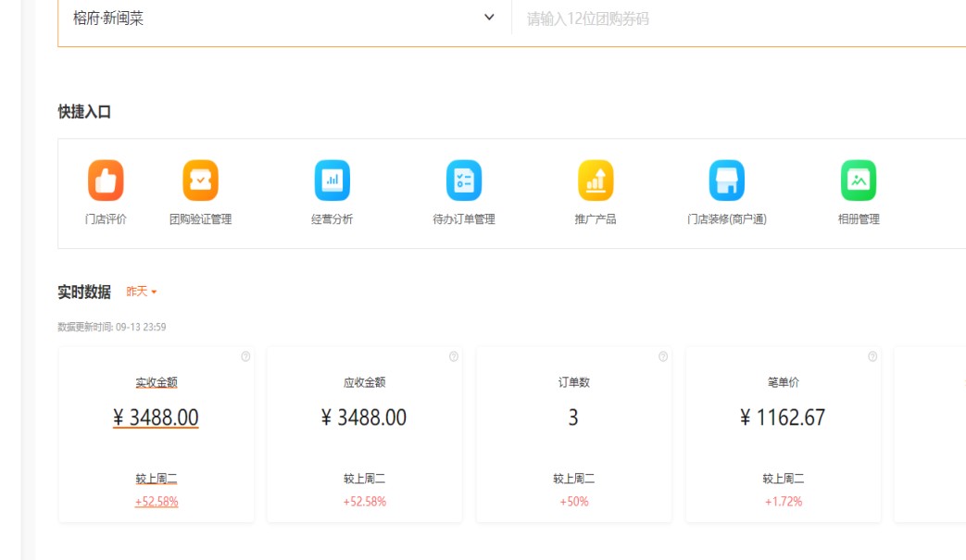Select the 应收金额 data card
966x560 pixels.
[x=364, y=435]
